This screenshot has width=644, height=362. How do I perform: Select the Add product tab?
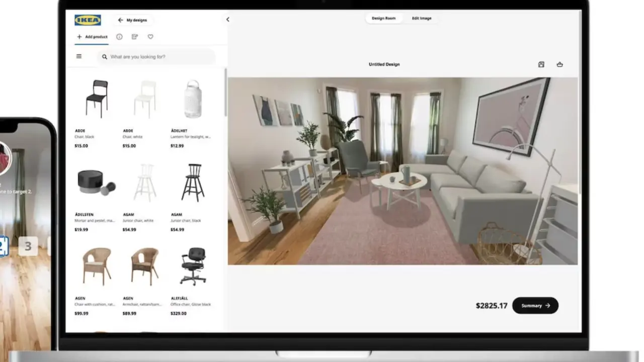[92, 37]
